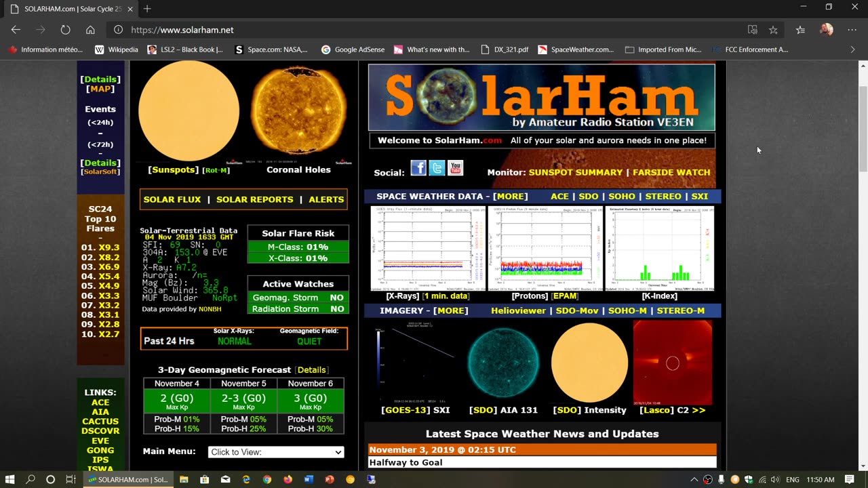Click the browser address bar URL
Screen dimensions: 868x488
(182, 30)
